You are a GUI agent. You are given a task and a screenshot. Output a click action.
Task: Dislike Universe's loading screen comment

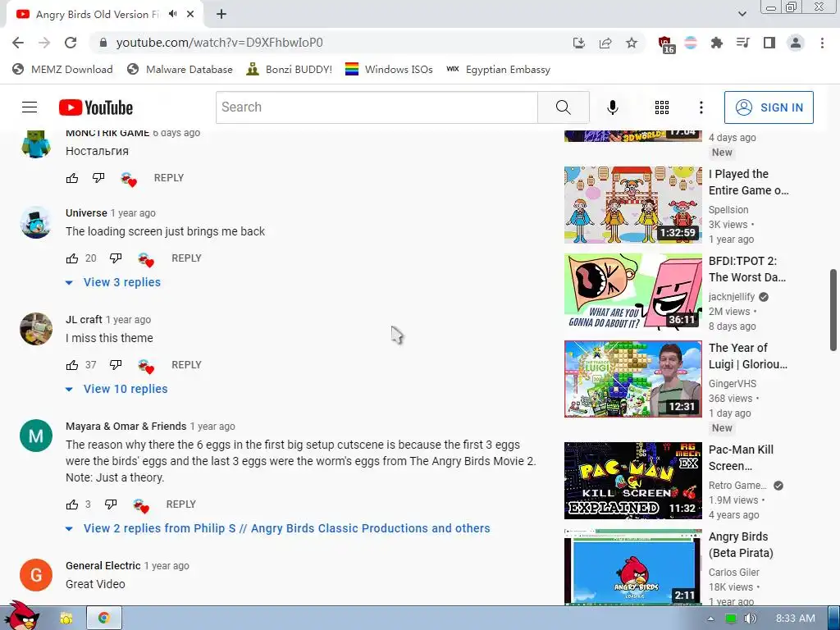pyautogui.click(x=116, y=258)
